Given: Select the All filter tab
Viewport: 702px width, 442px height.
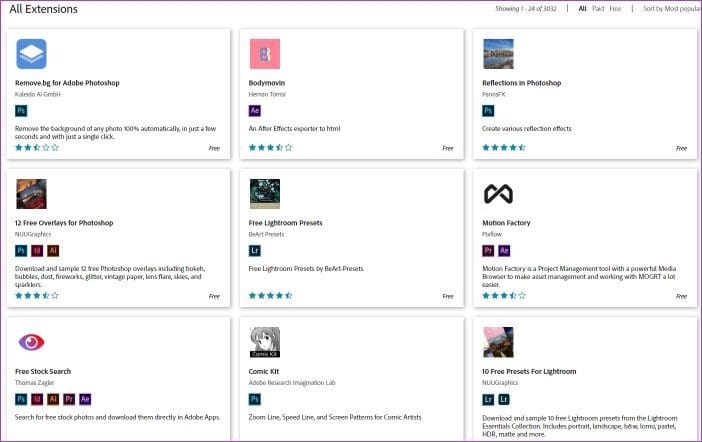Looking at the screenshot, I should coord(582,9).
